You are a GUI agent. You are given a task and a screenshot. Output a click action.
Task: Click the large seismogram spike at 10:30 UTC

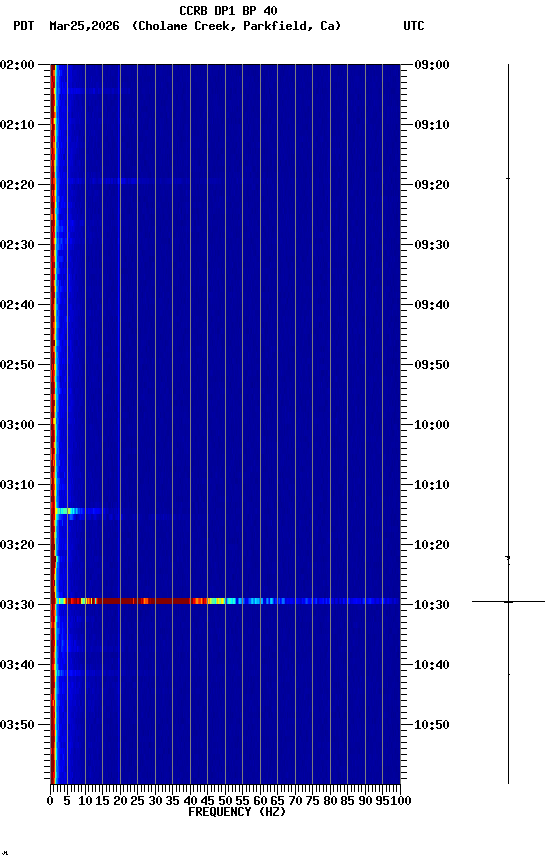coord(508,602)
